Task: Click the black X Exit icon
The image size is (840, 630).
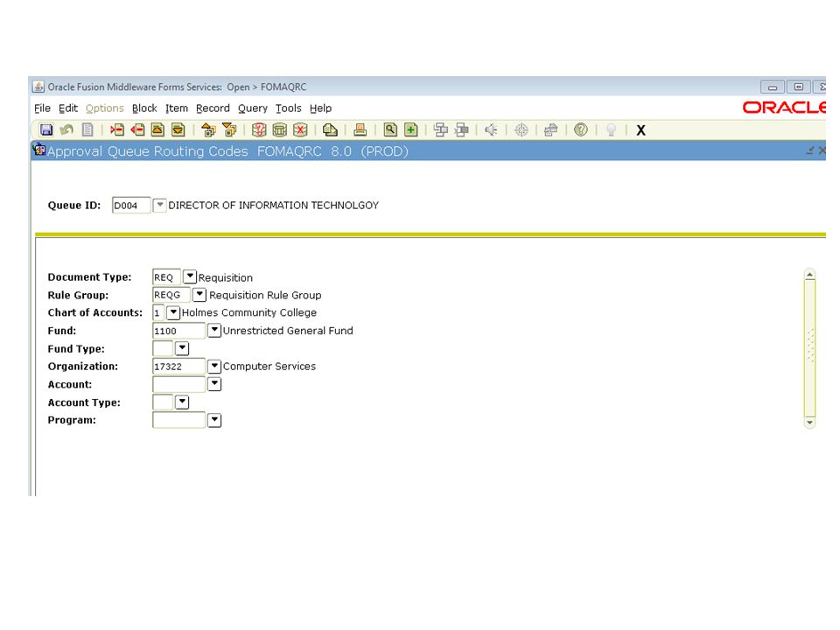Action: [640, 130]
